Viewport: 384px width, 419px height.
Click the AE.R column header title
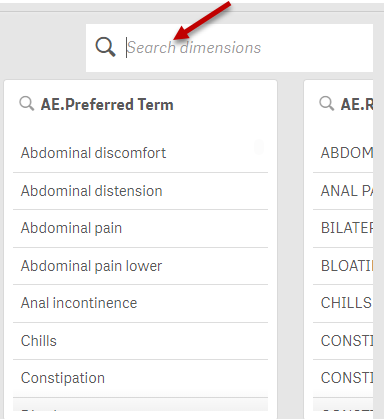(x=357, y=105)
